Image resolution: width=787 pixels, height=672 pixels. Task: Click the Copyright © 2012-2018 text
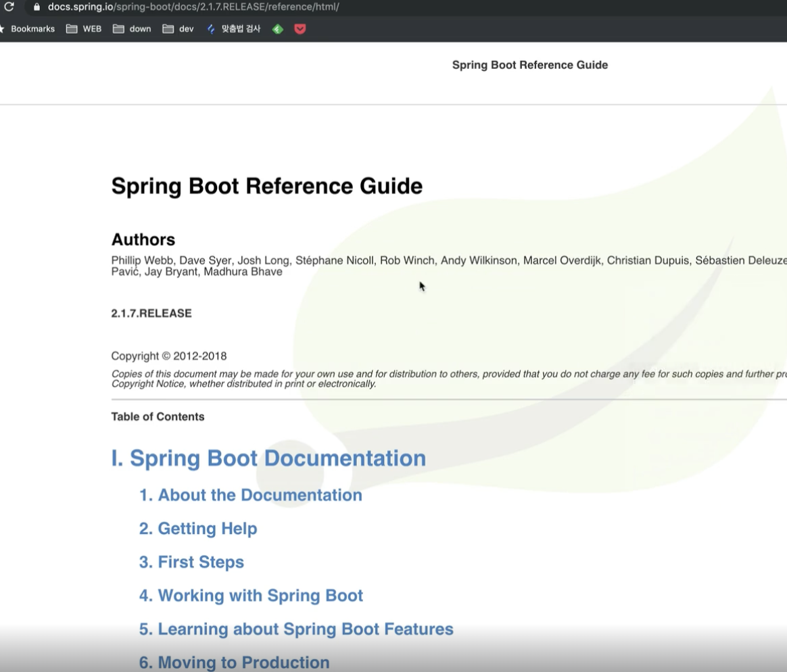pyautogui.click(x=169, y=356)
